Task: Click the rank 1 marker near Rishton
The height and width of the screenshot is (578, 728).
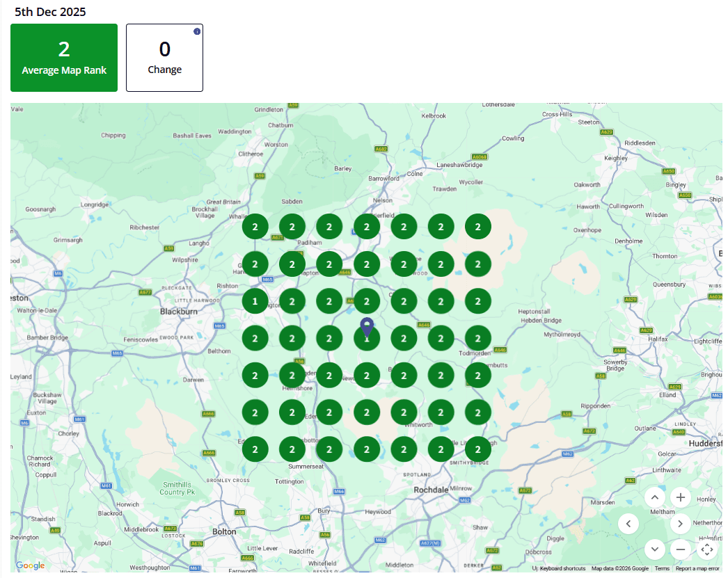Action: [x=255, y=301]
